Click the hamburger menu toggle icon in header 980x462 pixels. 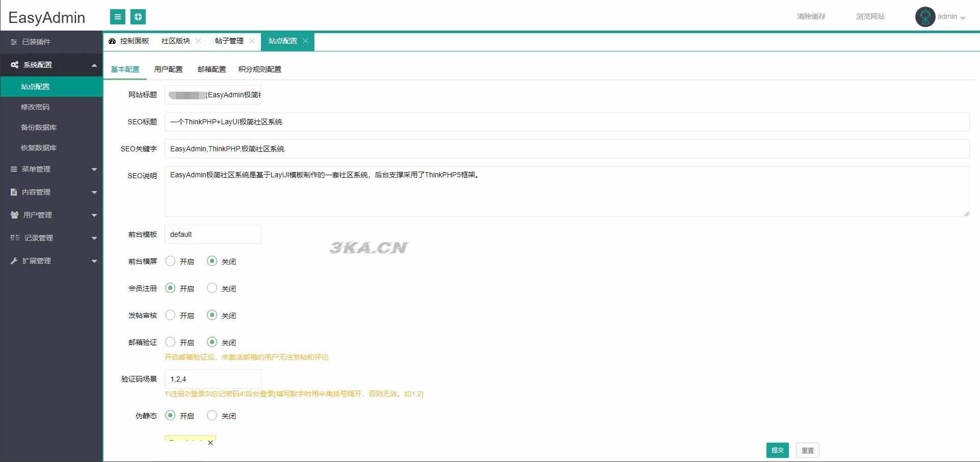click(x=118, y=17)
